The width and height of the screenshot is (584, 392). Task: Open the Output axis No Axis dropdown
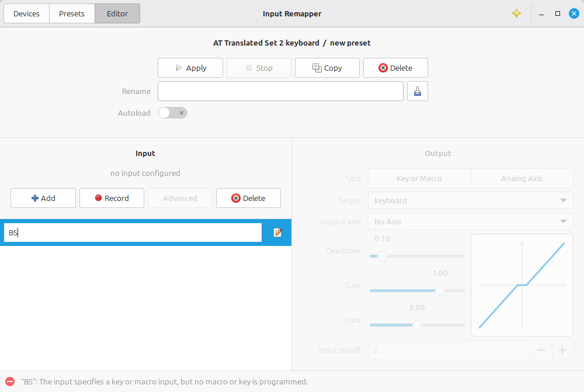pos(470,222)
